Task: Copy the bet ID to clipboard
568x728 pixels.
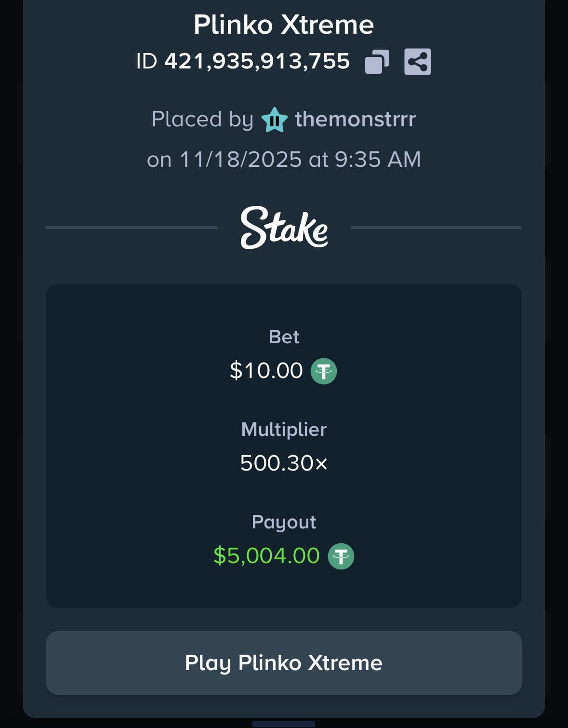Action: point(377,62)
